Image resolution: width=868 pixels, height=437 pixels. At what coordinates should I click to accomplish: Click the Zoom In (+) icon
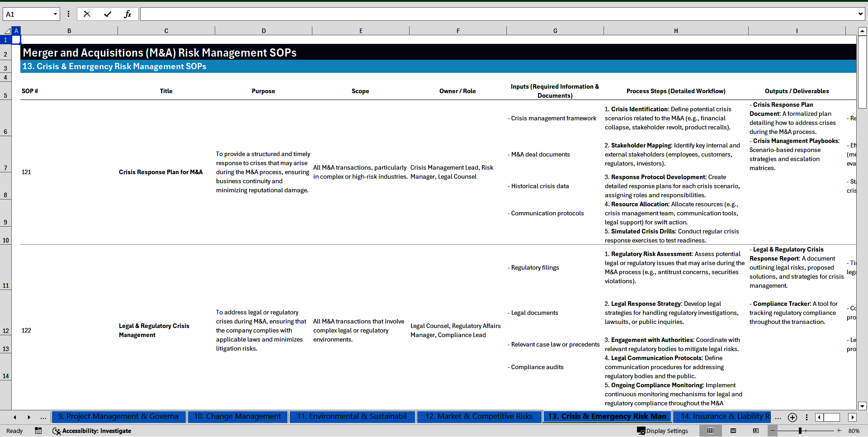[839, 431]
